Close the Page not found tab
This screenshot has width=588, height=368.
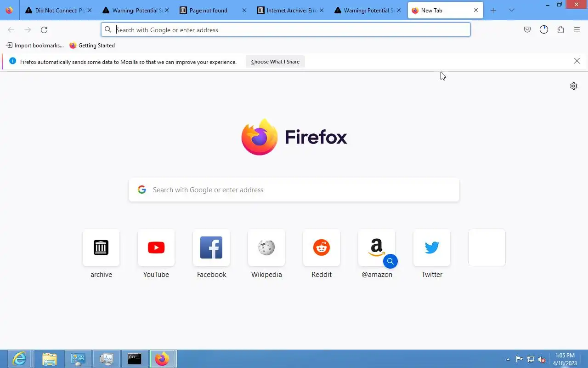click(244, 10)
